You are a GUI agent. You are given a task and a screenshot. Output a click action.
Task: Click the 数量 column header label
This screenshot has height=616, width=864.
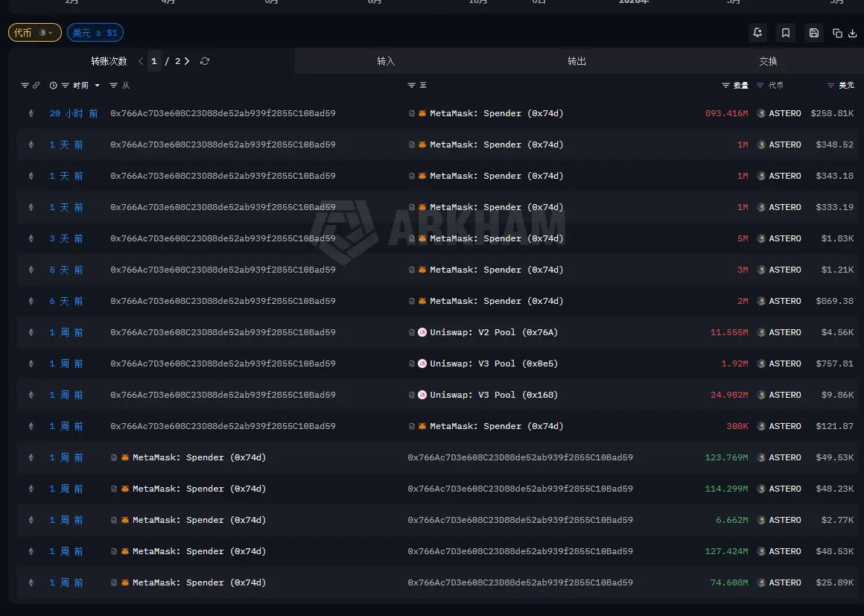[741, 86]
